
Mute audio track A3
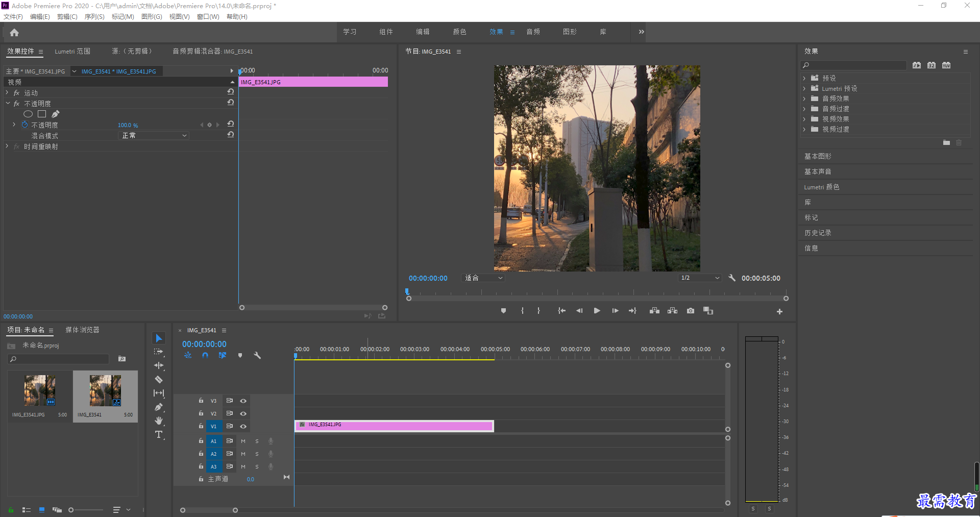(243, 466)
